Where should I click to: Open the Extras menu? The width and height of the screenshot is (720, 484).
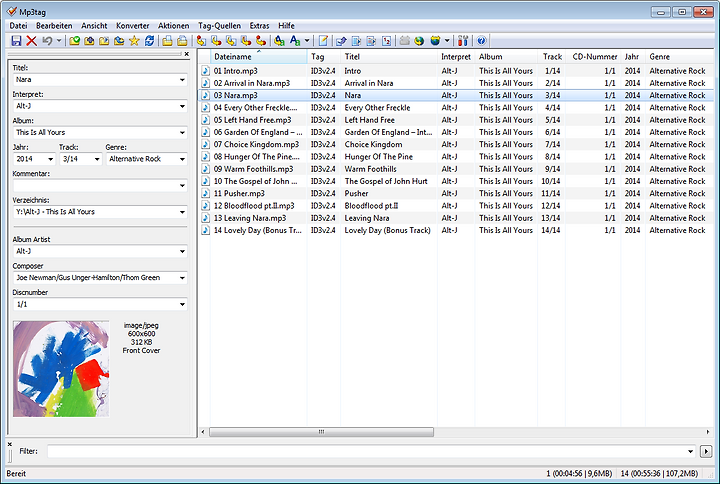point(259,26)
